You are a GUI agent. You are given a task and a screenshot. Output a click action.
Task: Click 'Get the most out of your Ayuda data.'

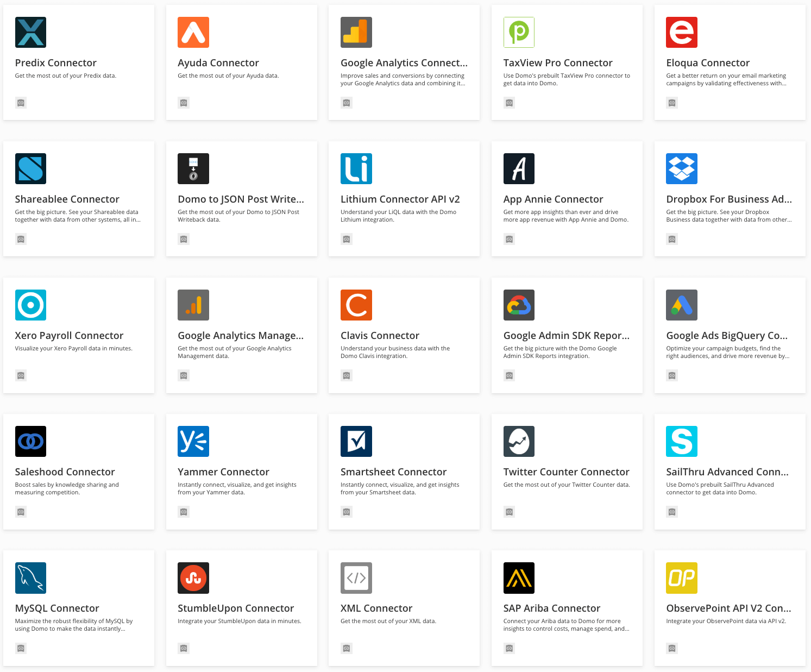pyautogui.click(x=228, y=76)
